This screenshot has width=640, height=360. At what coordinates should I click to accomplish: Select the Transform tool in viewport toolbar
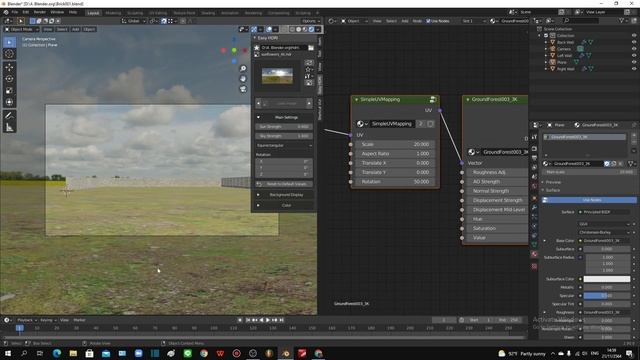point(9,102)
